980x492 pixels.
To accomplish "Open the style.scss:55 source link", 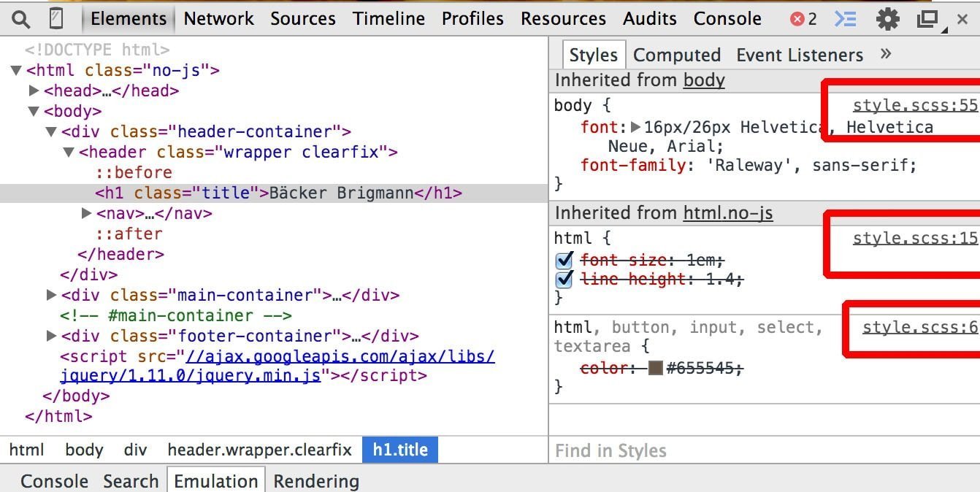I will (915, 106).
